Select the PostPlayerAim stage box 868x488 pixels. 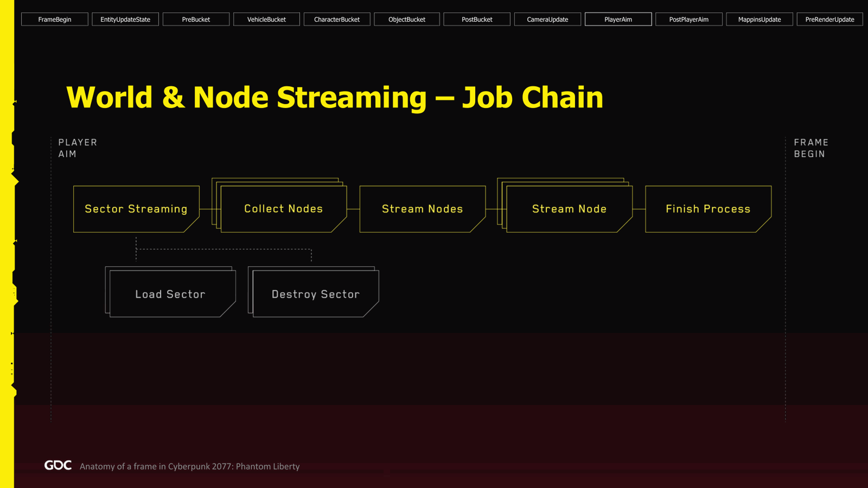click(689, 20)
